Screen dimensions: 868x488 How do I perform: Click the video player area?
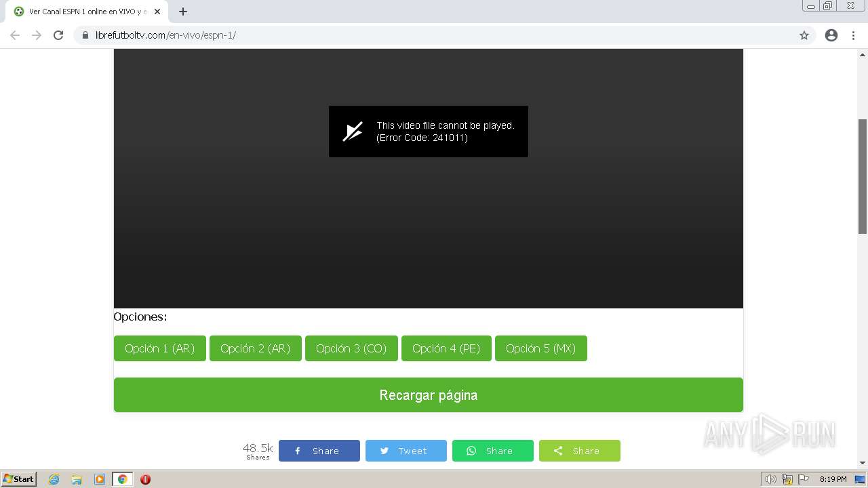coord(429,178)
